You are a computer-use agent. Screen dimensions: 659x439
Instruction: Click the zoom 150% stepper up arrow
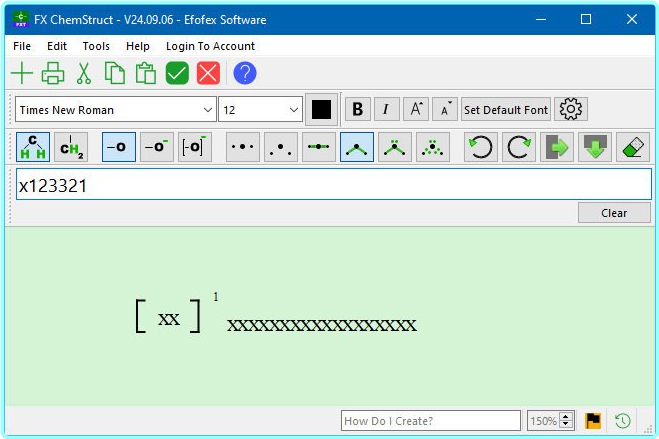pos(566,417)
